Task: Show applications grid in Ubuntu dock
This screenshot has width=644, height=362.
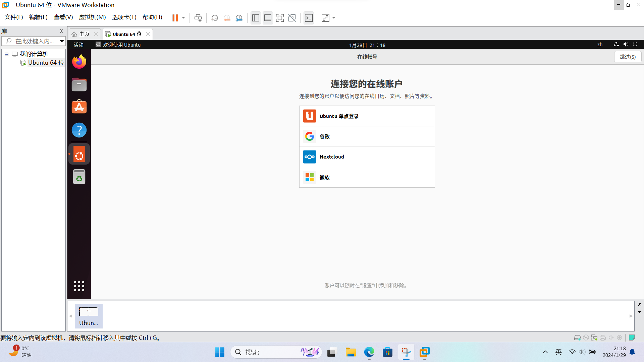Action: pyautogui.click(x=79, y=286)
